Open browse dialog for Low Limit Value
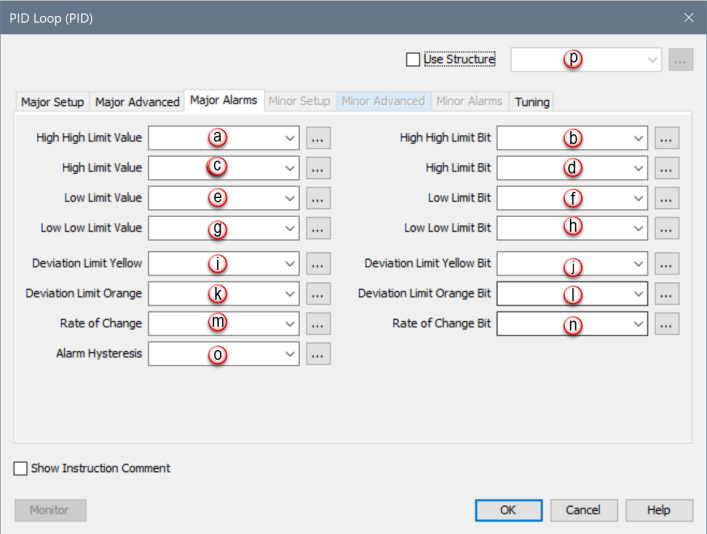 (x=318, y=198)
